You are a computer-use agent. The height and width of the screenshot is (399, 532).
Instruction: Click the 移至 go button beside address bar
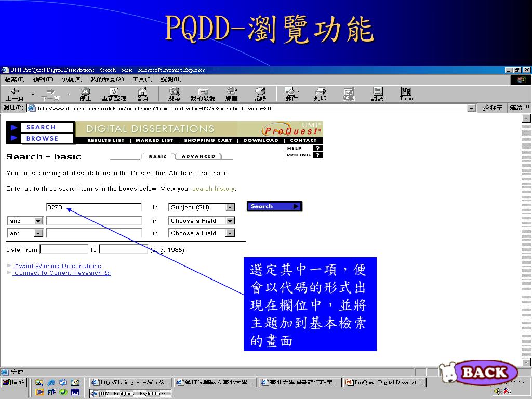[493, 108]
